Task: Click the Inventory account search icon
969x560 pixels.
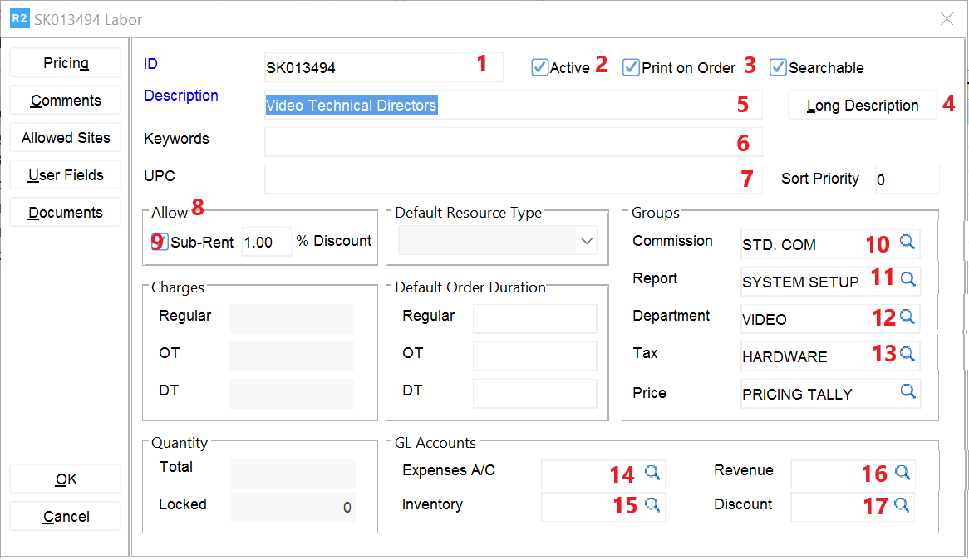Action: [x=652, y=504]
